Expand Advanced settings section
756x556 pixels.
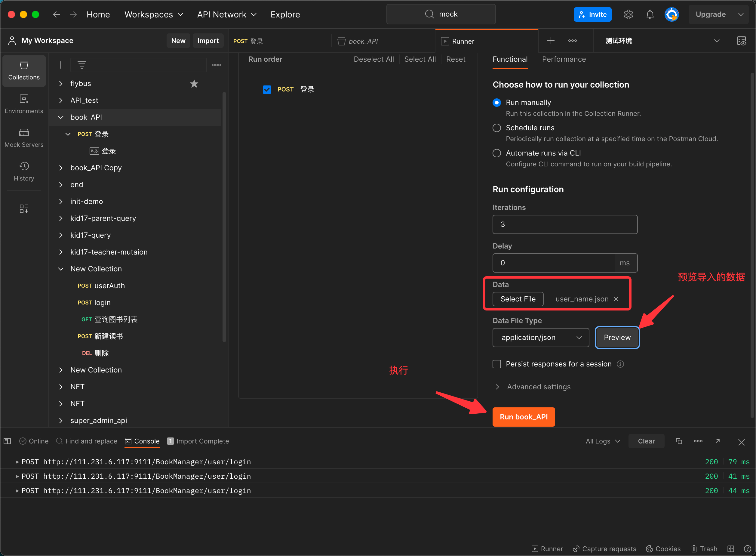[x=538, y=387]
